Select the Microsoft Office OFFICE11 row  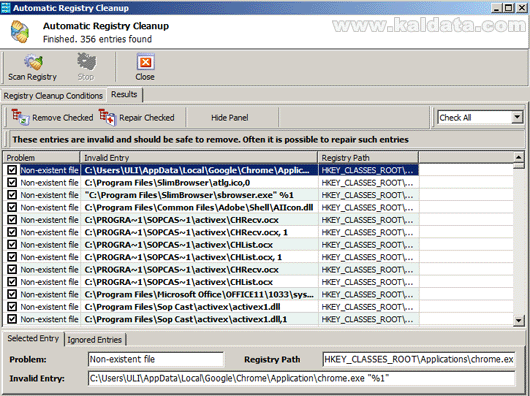(x=211, y=294)
